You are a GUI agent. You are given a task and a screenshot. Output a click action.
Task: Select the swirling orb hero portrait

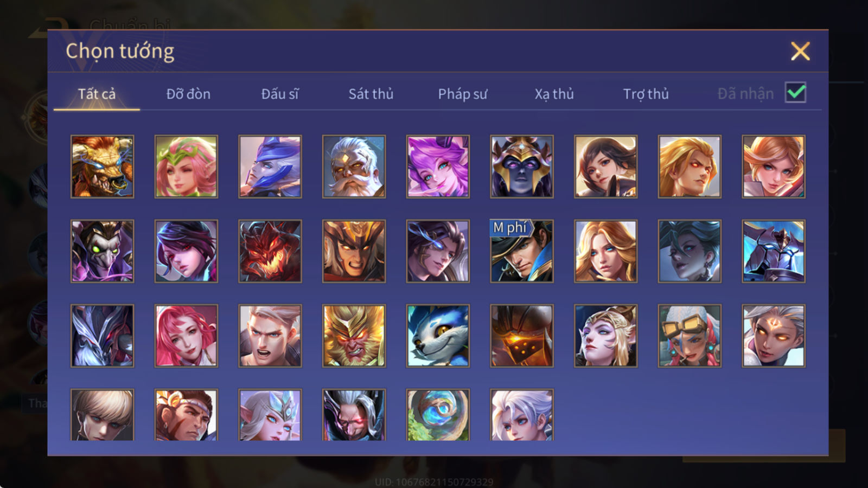(x=438, y=414)
